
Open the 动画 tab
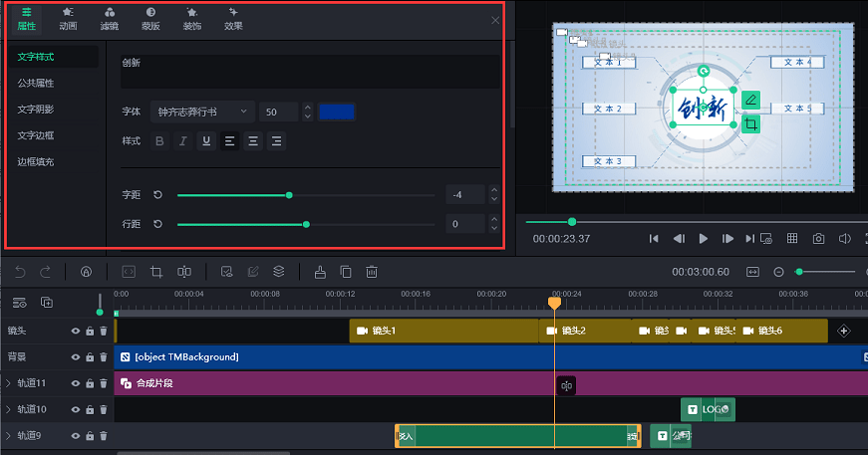pyautogui.click(x=68, y=19)
